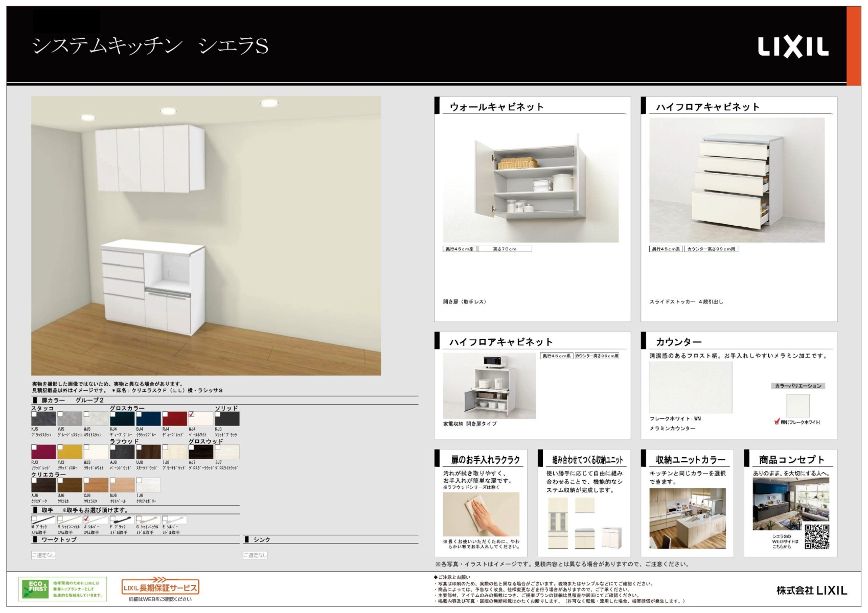The image size is (868, 613).
Task: Check the BJ4 クラシックブルー checkbox
Action: (x=139, y=414)
